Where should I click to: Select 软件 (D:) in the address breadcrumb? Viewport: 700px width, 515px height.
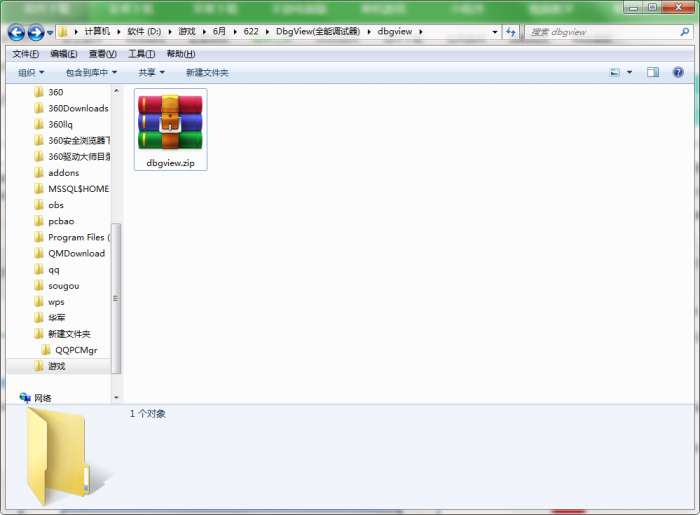(x=144, y=31)
